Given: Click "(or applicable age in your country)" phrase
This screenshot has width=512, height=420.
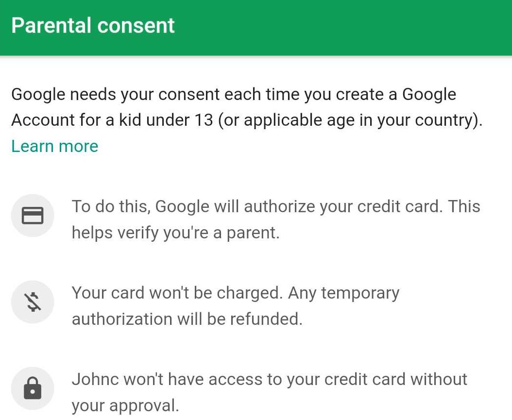Looking at the screenshot, I should [x=350, y=120].
